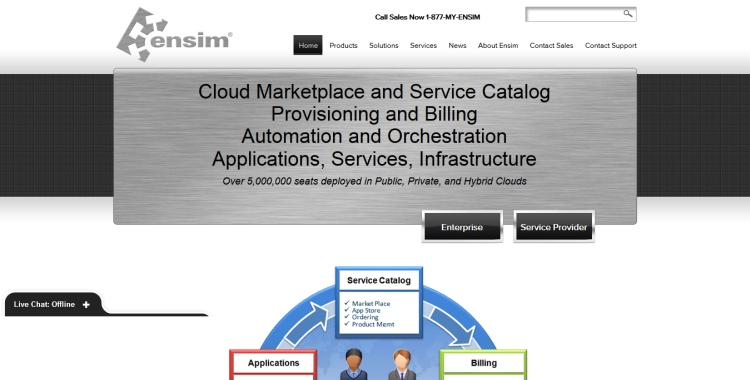Click the Ensim logo
Viewport: 750px width, 380px height.
pyautogui.click(x=175, y=34)
